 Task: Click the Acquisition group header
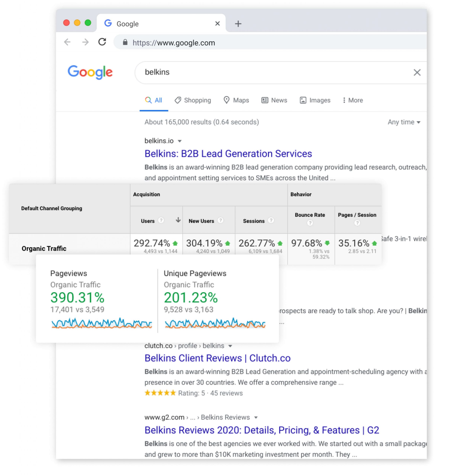(146, 194)
